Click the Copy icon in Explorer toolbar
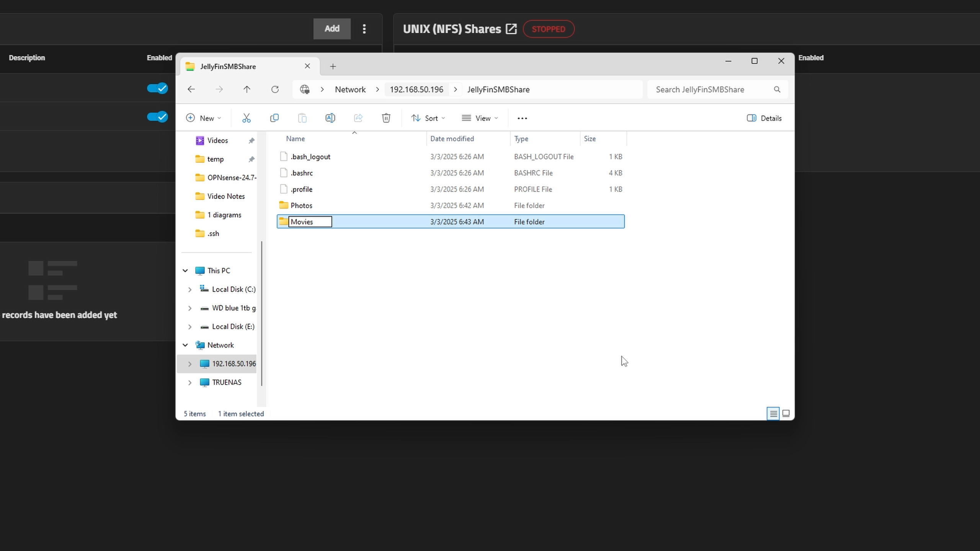The width and height of the screenshot is (980, 551). (x=274, y=118)
